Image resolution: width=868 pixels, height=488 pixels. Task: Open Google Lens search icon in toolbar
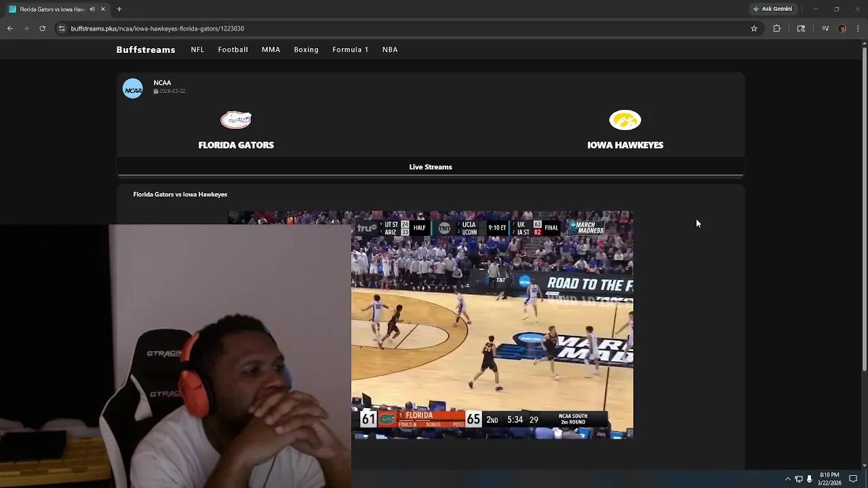801,28
